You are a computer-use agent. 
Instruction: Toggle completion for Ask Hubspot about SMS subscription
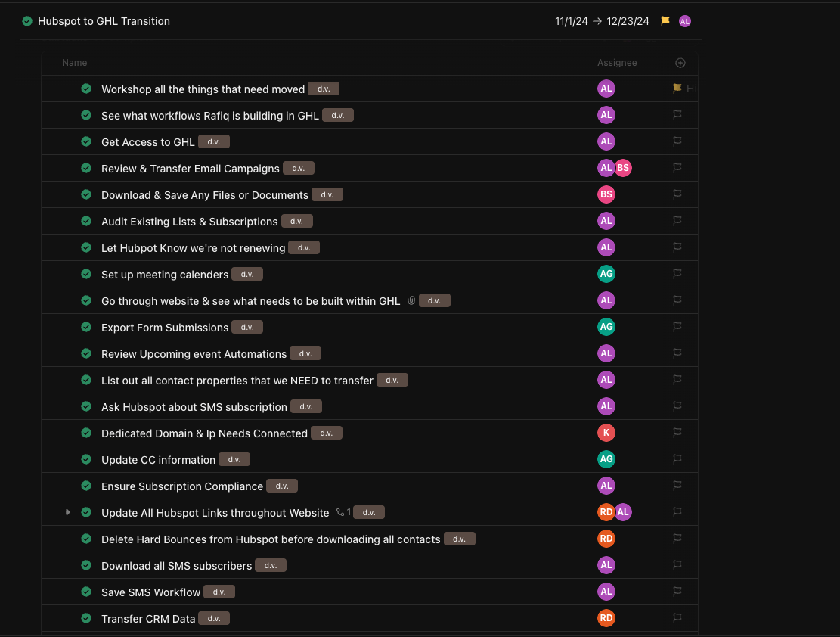click(86, 406)
